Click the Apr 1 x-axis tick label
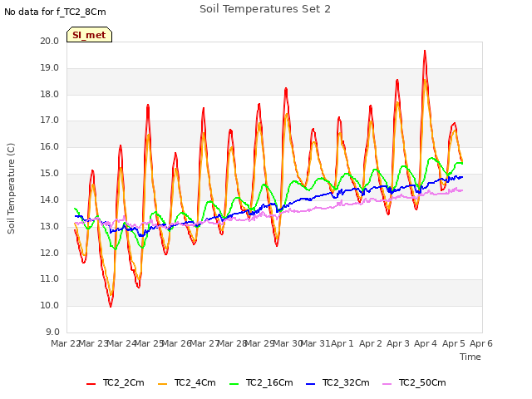This screenshot has height=399, width=532. (x=342, y=343)
